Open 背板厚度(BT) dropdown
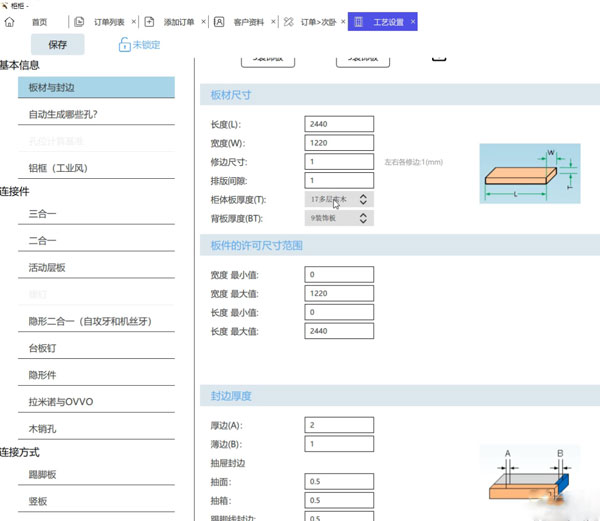Viewport: 600px width, 521px height. click(339, 218)
